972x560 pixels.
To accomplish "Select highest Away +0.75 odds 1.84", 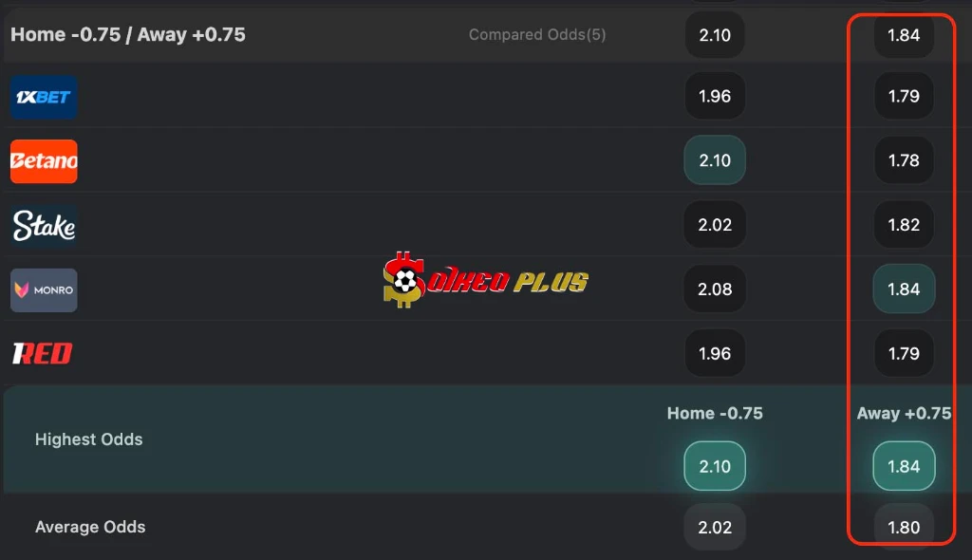I will tap(904, 466).
